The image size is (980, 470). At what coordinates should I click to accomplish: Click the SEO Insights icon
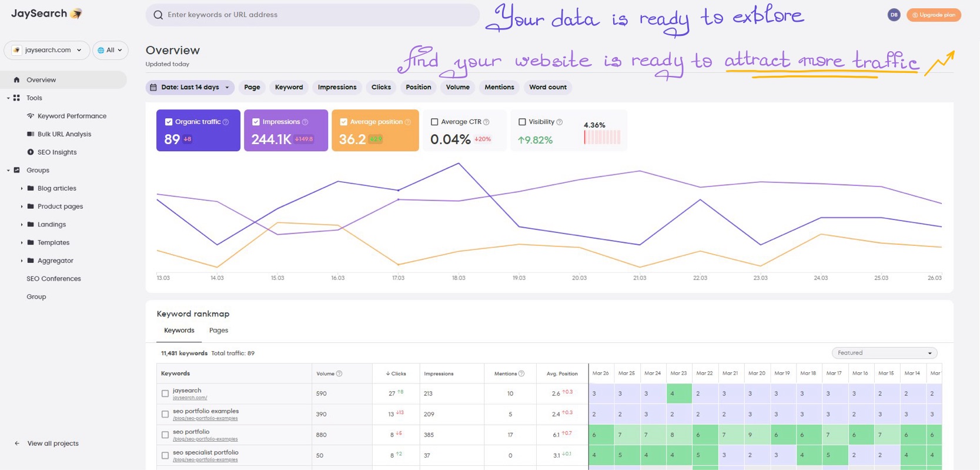[x=31, y=152]
